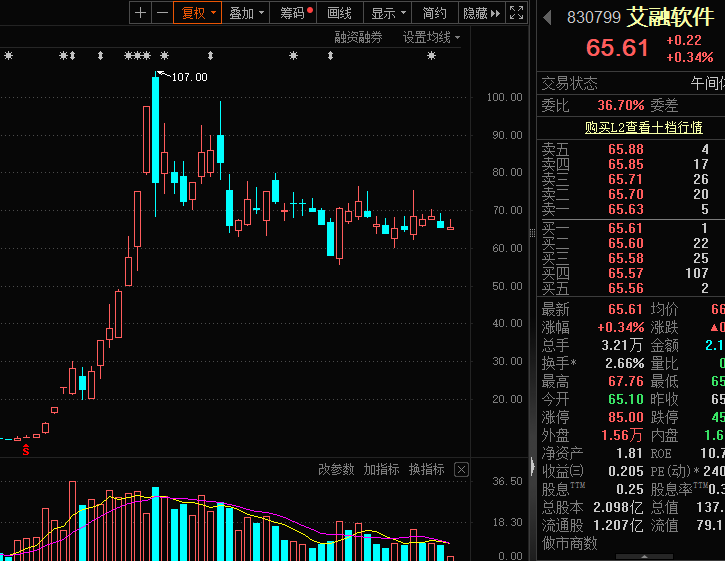Click the red $ marker on chart

coord(26,451)
